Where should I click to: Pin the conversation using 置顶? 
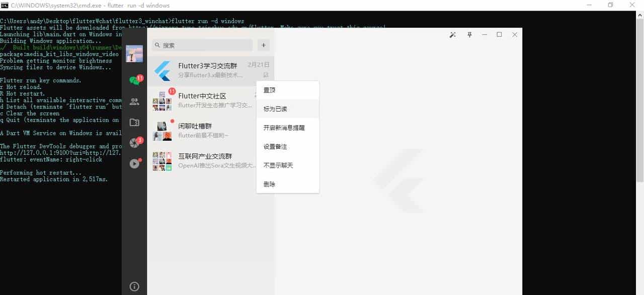[269, 89]
